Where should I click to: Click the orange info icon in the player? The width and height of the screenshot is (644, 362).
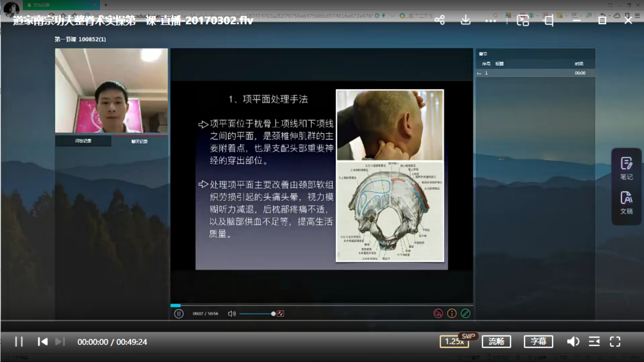[x=451, y=313]
